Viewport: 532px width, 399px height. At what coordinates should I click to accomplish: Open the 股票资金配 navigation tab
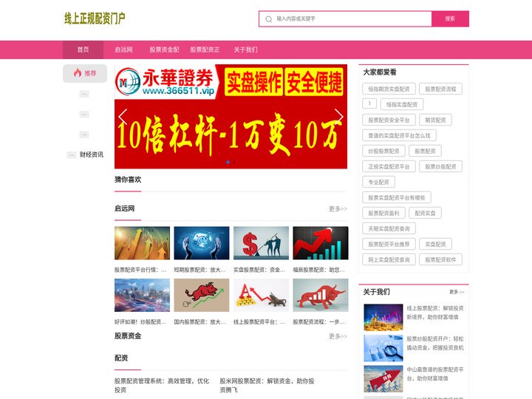[164, 50]
